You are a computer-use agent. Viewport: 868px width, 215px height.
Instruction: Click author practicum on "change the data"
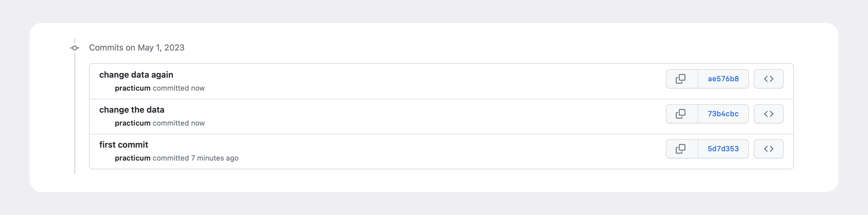pos(132,123)
